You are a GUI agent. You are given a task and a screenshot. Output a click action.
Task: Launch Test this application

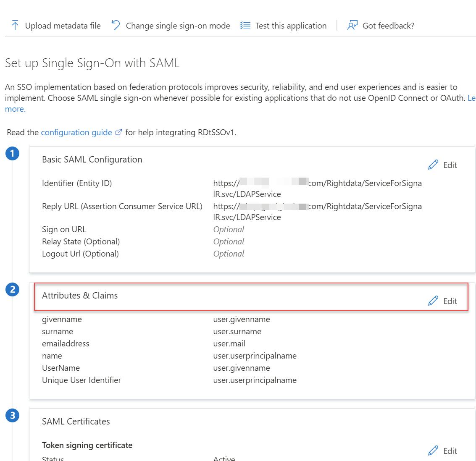291,26
